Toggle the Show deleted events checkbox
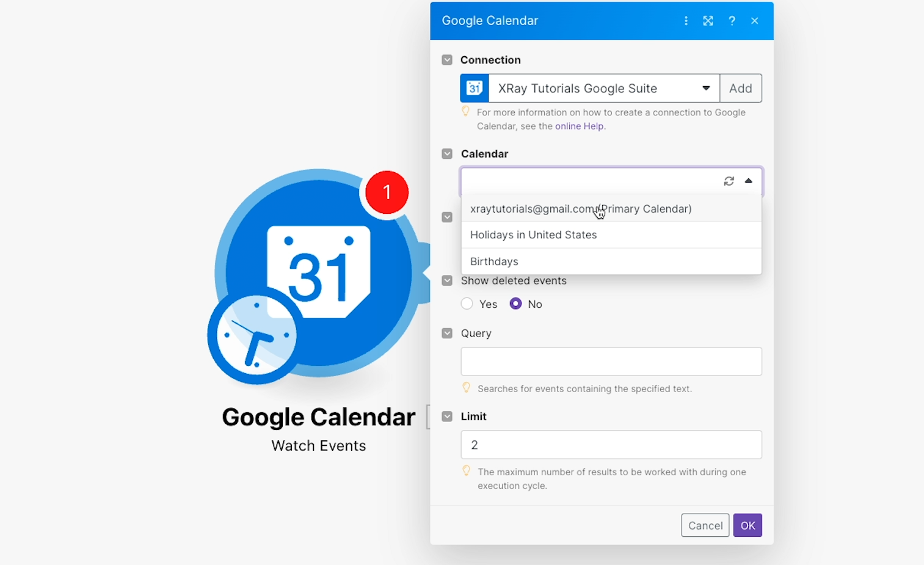This screenshot has width=924, height=565. (447, 280)
